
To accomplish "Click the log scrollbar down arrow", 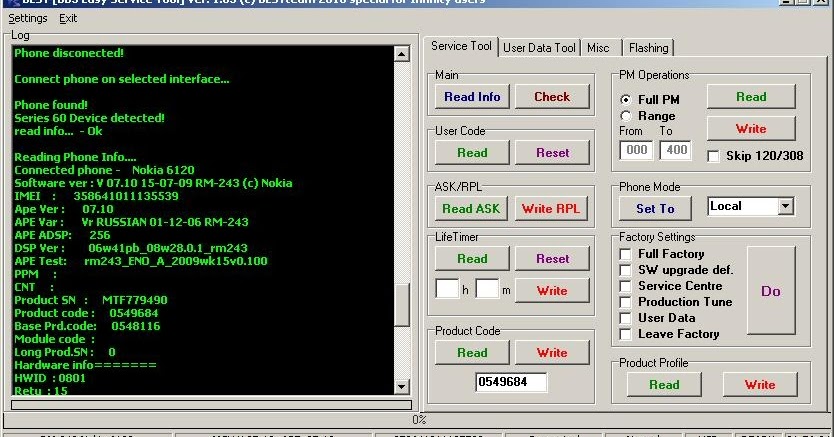I will click(x=402, y=386).
